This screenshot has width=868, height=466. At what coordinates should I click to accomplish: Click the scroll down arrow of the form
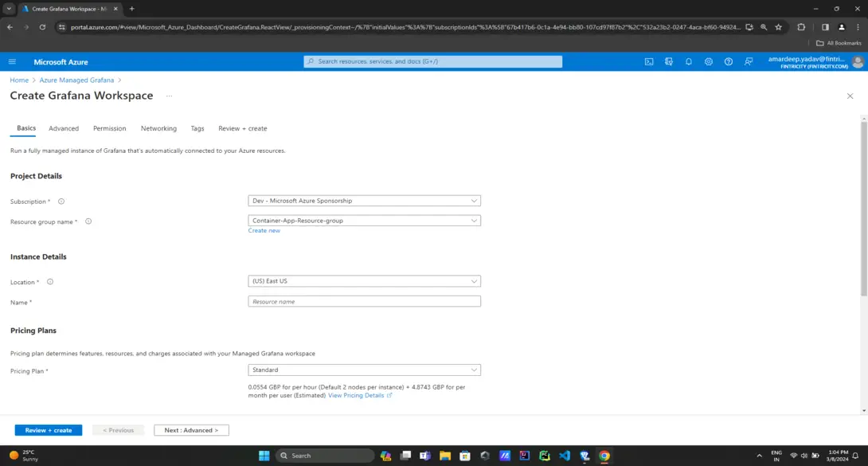click(x=863, y=411)
